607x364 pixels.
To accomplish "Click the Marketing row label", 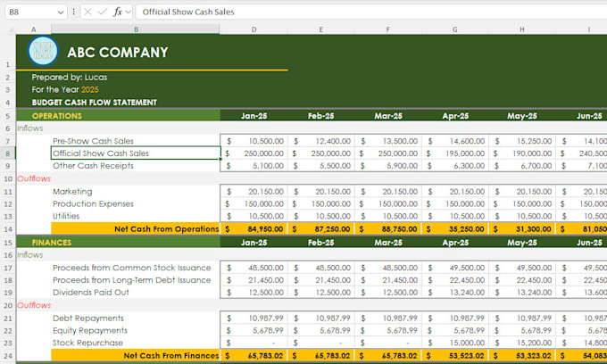I will tap(72, 192).
